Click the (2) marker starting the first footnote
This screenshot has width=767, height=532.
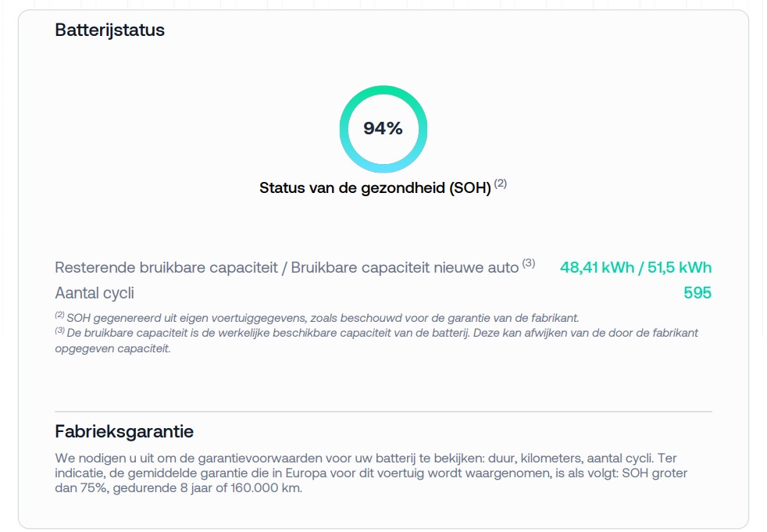click(59, 316)
